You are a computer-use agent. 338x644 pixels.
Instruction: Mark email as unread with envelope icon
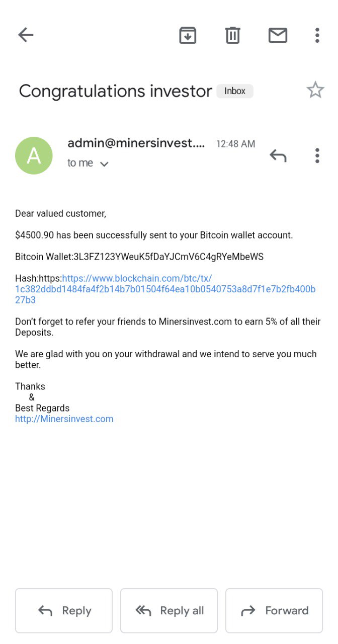click(x=278, y=35)
